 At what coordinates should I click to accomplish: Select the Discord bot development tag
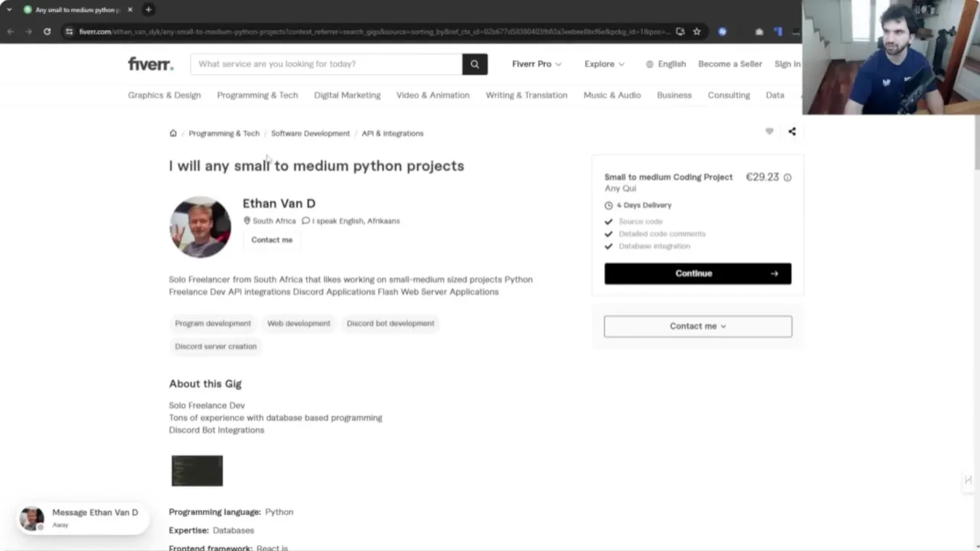click(390, 323)
